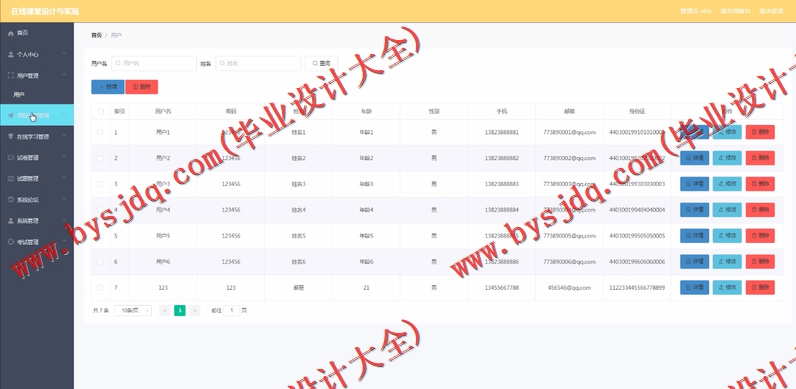The image size is (796, 389).
Task: Click the 查询 search button
Action: pos(321,63)
